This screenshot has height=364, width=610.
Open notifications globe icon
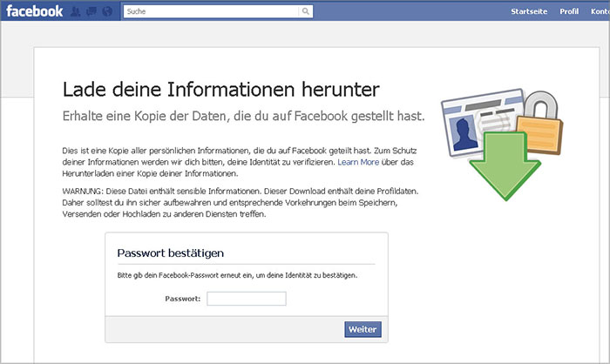tap(107, 11)
